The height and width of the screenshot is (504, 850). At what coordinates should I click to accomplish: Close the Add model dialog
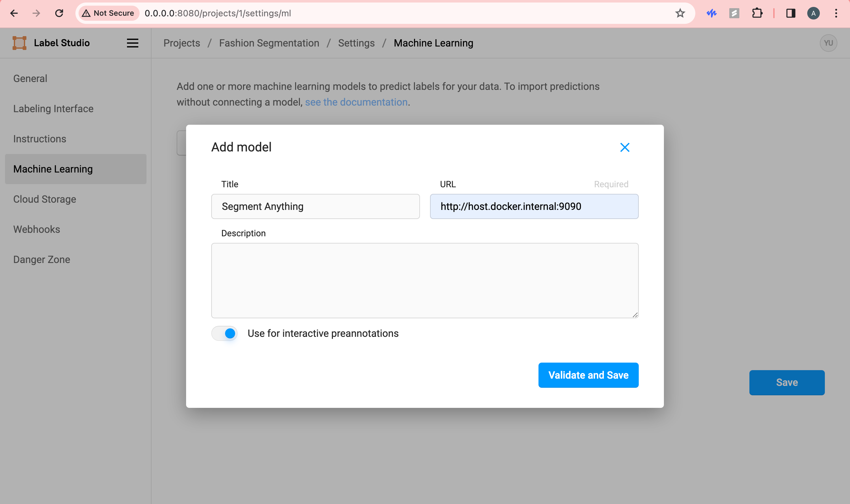coord(624,147)
